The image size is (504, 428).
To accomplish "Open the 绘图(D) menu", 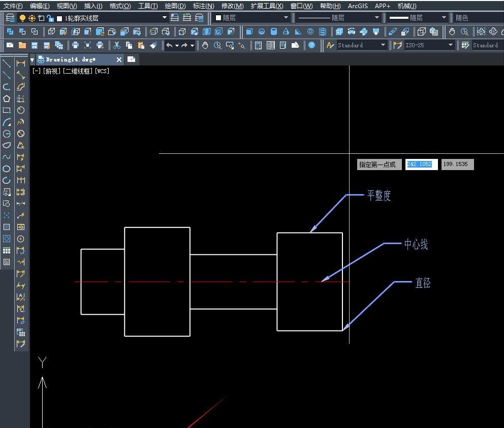I will pos(175,6).
